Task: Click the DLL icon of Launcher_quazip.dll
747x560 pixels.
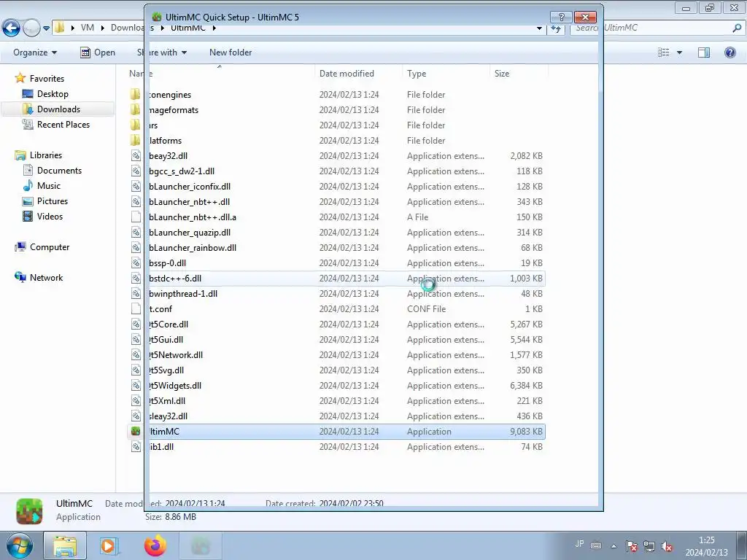Action: [x=136, y=233]
